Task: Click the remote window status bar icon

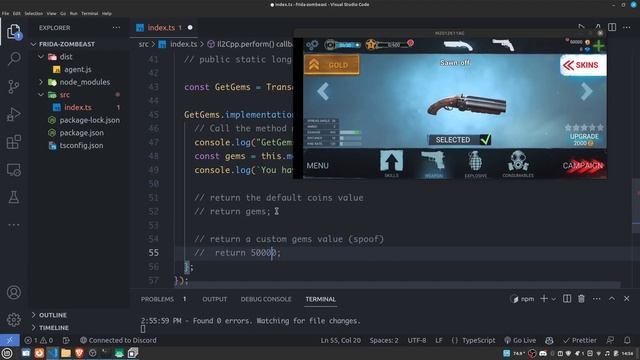Action: (x=9, y=340)
